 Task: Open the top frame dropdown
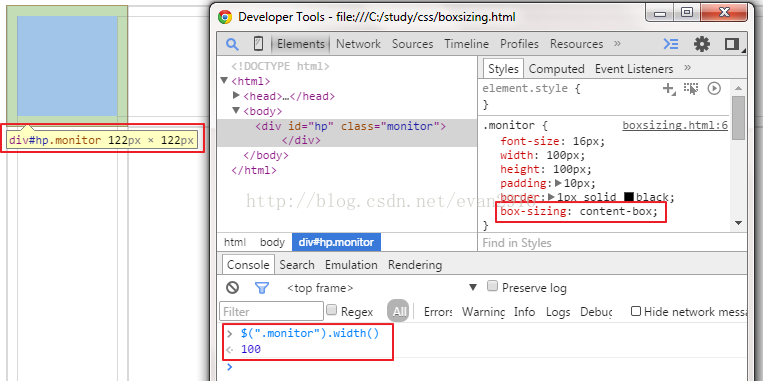(472, 287)
